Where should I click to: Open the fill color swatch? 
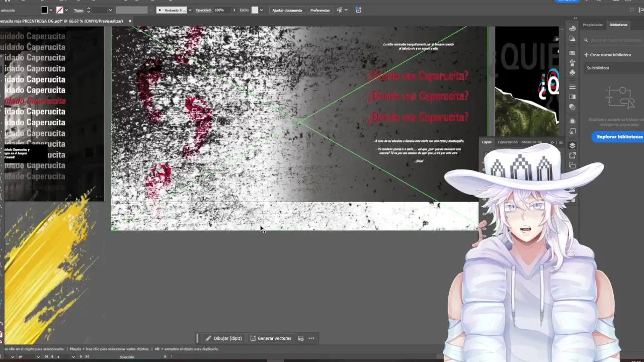tap(44, 10)
